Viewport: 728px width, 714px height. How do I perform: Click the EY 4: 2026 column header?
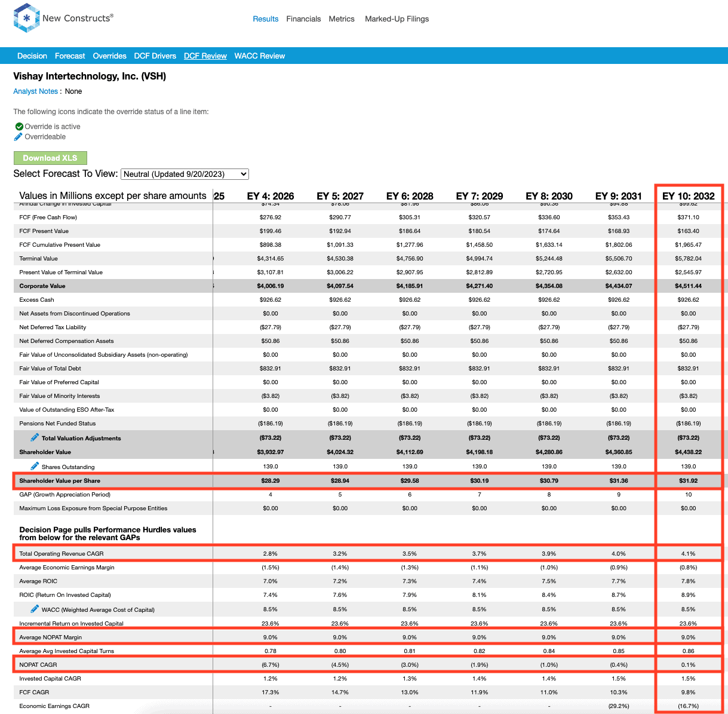(x=271, y=196)
